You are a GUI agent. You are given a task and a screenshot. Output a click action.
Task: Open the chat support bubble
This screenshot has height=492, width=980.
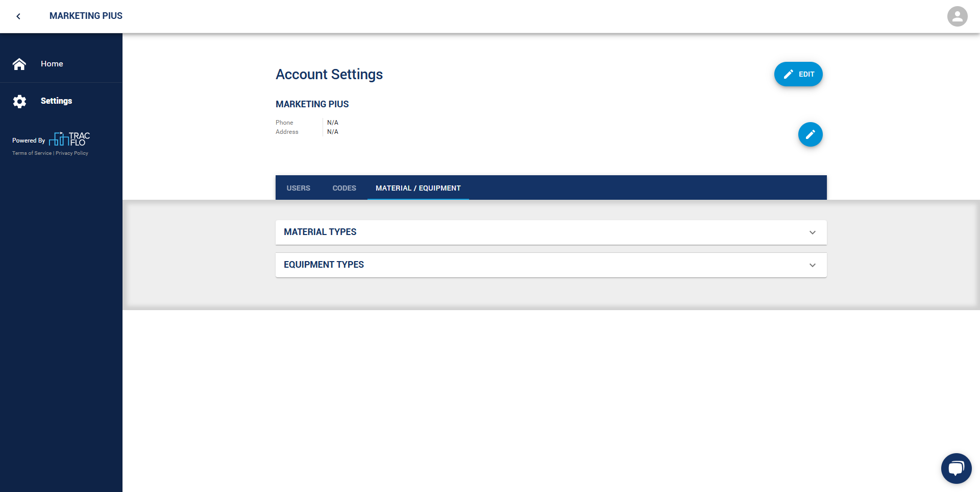[956, 468]
